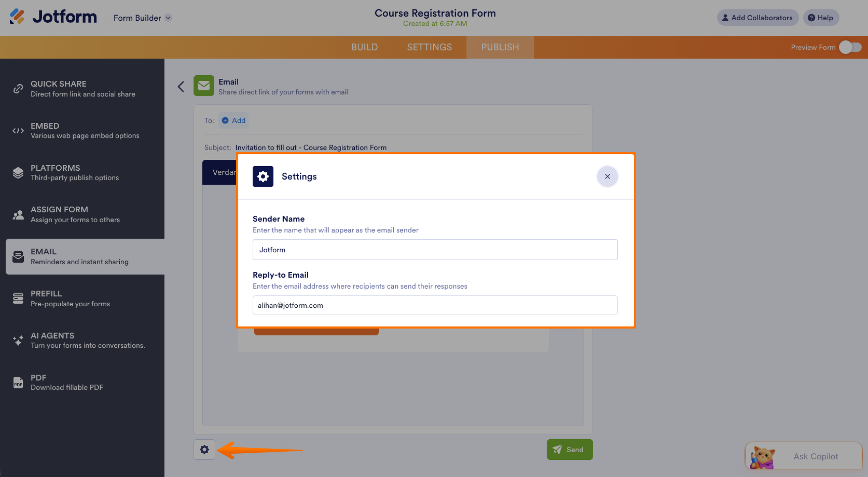This screenshot has width=868, height=477.
Task: Click the blue plus icon beside Add
Action: coord(225,120)
